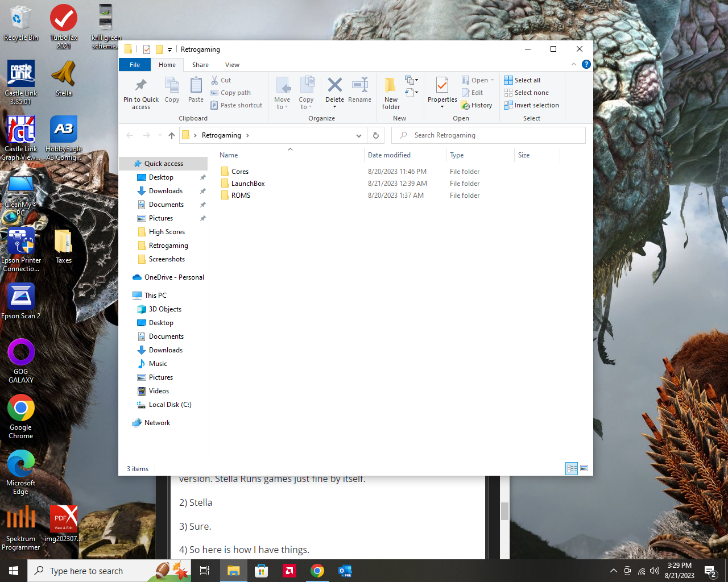The width and height of the screenshot is (728, 582).
Task: Open Task View on the taskbar
Action: click(x=205, y=571)
